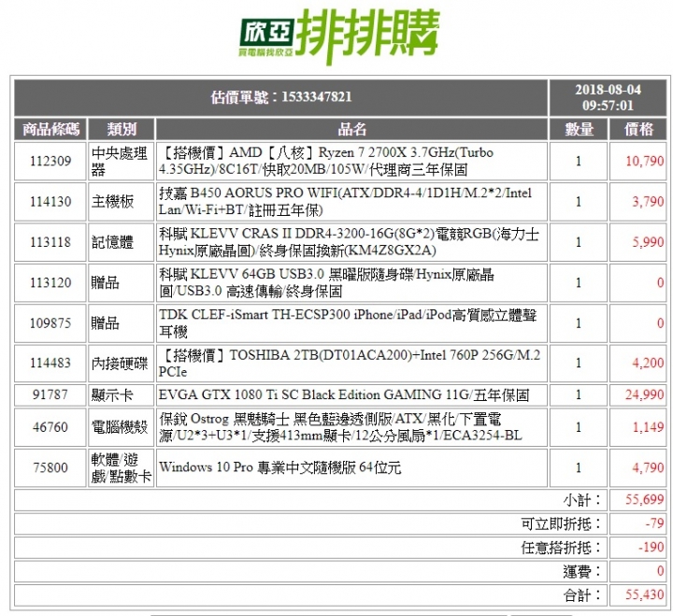Click the 技嘉 B450 AORUS PRO WIFI name
The height and width of the screenshot is (616, 673).
click(346, 201)
